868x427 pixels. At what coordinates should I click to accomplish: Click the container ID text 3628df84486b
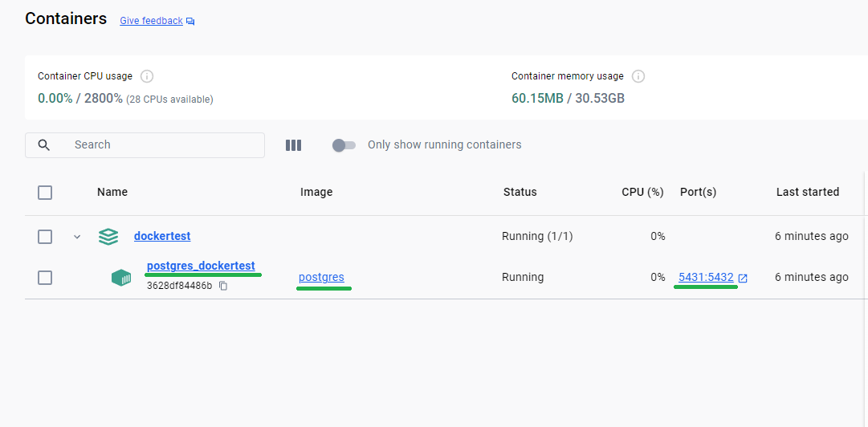click(x=179, y=286)
